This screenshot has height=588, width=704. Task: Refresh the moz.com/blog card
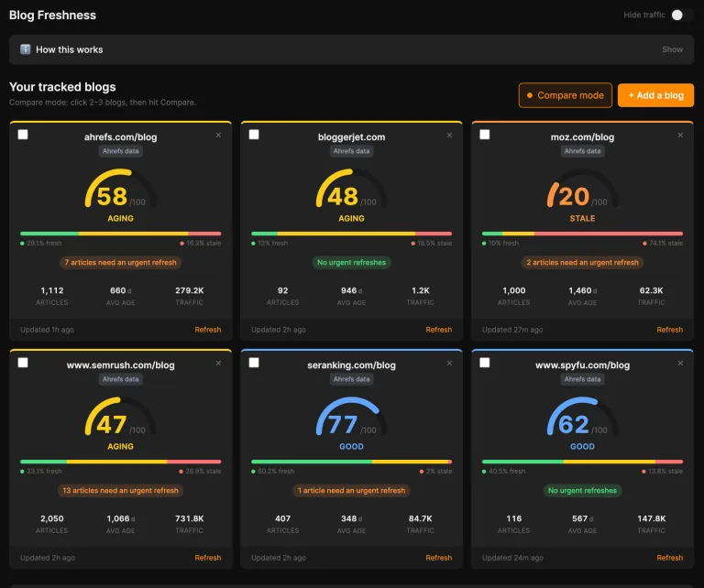click(670, 330)
